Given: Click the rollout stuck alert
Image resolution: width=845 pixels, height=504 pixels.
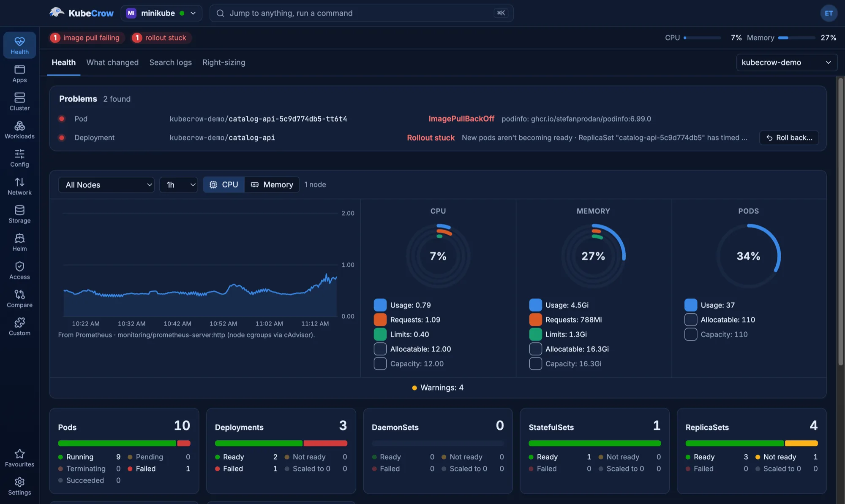Looking at the screenshot, I should point(161,38).
